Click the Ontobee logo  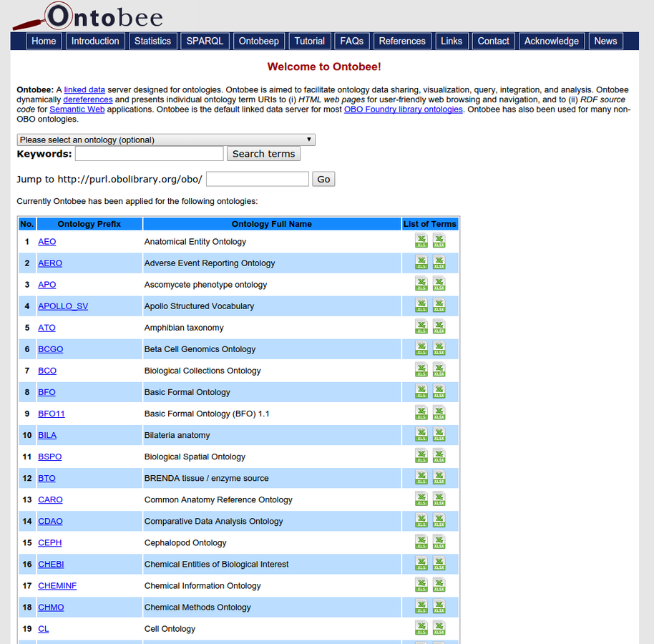[x=87, y=16]
